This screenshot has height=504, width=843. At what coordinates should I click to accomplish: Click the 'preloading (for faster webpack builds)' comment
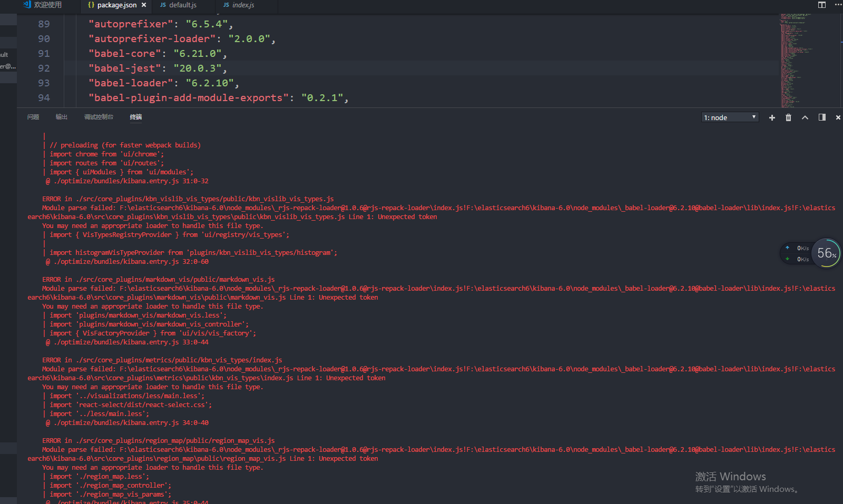pos(125,145)
